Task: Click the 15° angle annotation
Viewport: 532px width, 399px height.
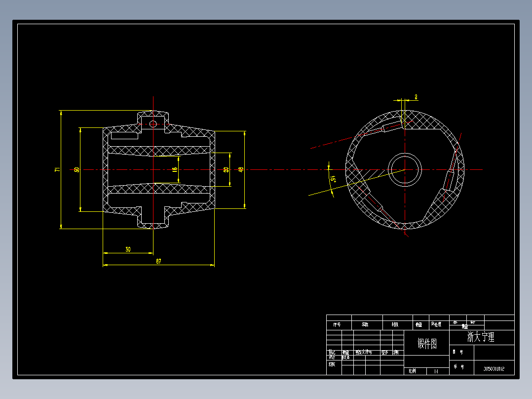Action: (333, 179)
